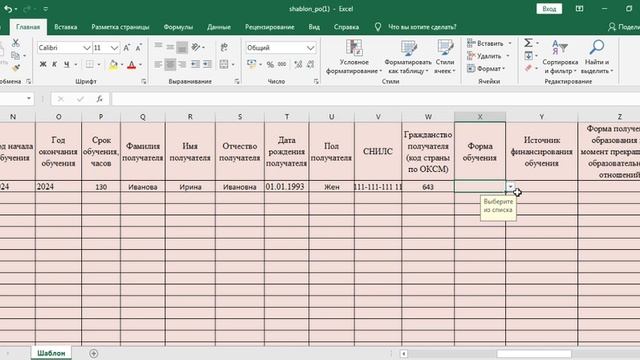640x360 pixels.
Task: Apply accounting number format icon
Action: point(251,64)
